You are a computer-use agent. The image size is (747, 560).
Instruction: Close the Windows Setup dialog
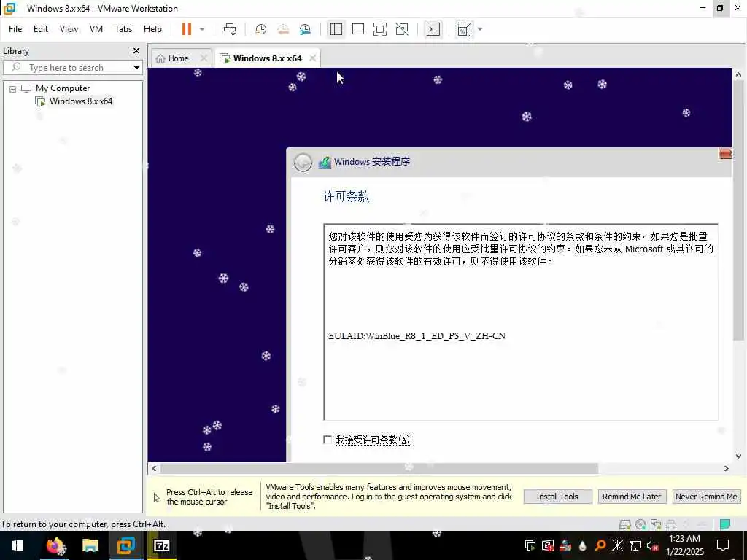[x=725, y=153]
